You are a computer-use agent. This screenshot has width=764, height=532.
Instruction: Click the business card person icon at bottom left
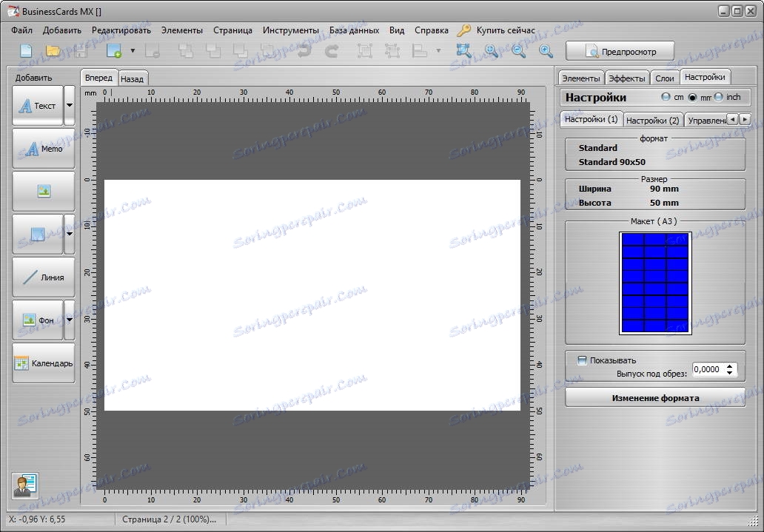[25, 485]
